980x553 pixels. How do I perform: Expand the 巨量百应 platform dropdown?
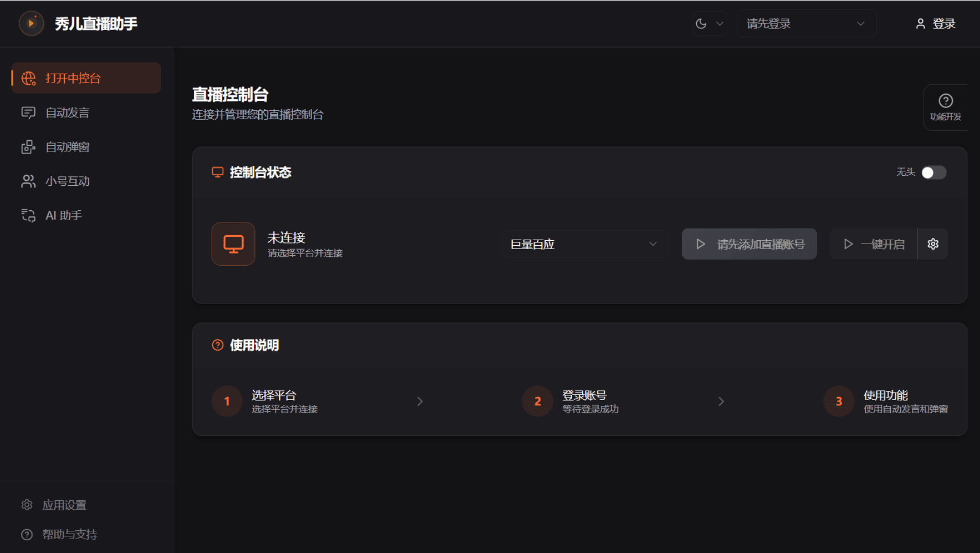pos(585,244)
